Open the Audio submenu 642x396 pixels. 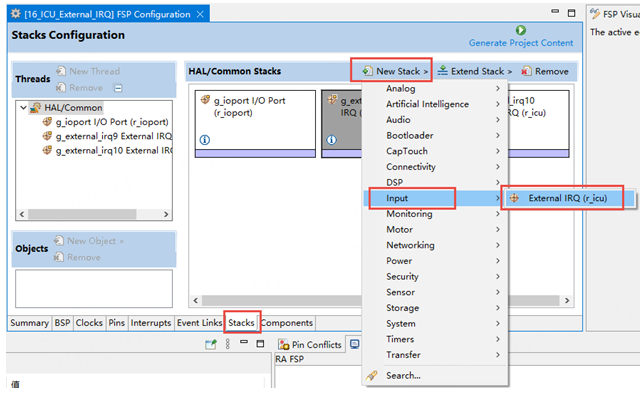coord(435,120)
